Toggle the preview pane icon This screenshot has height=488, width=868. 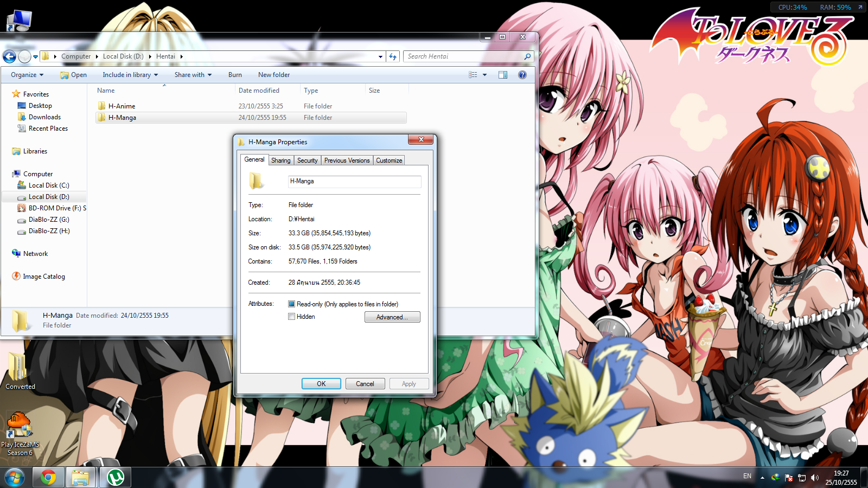tap(503, 75)
